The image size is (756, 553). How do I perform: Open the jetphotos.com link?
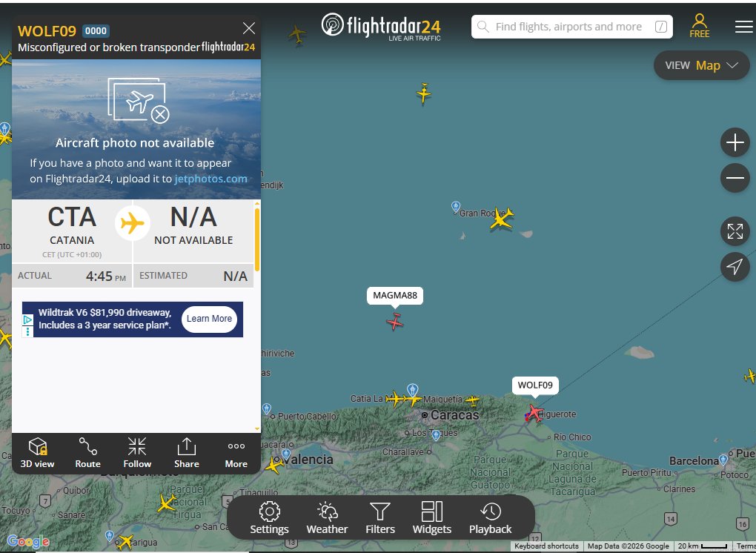[210, 179]
